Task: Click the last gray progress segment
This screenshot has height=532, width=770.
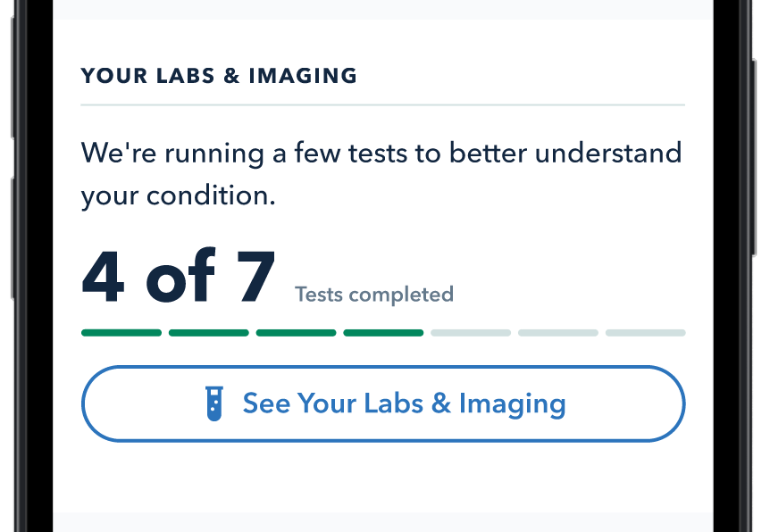Action: click(646, 333)
